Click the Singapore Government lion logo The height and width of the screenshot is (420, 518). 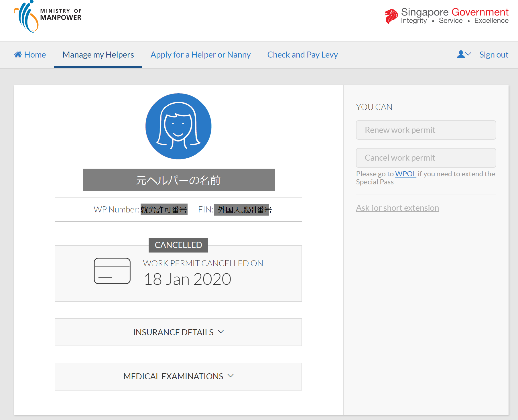(391, 16)
